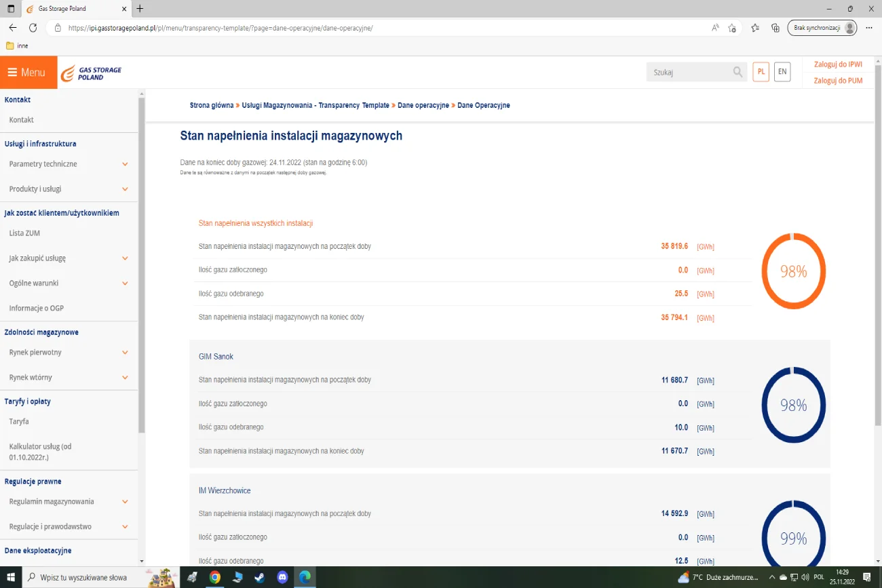882x588 pixels.
Task: Open a new browser tab with plus icon
Action: coord(140,9)
